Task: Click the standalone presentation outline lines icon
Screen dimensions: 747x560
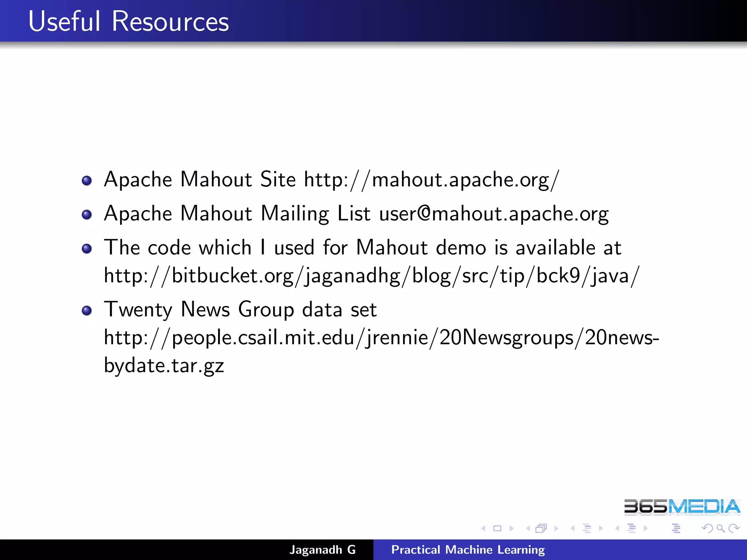Action: [676, 528]
